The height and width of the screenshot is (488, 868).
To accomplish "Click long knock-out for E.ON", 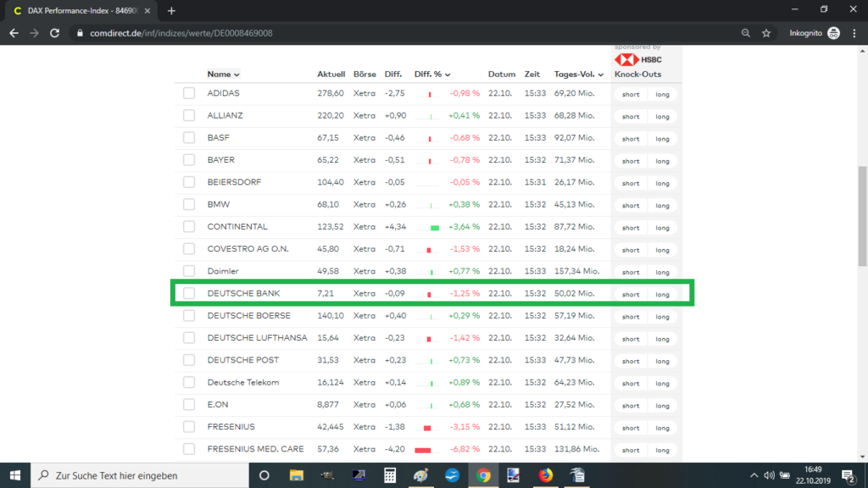I will tap(662, 406).
